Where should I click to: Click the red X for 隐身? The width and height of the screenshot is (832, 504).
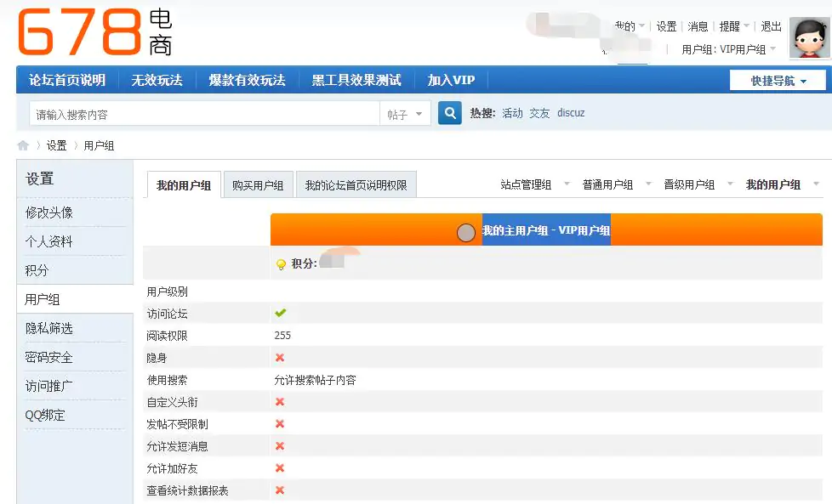[x=280, y=358]
